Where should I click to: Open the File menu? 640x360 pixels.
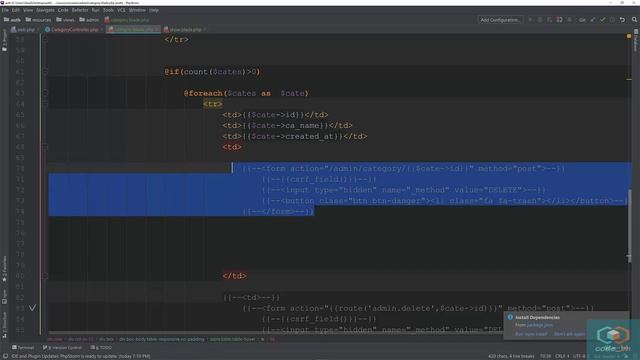point(5,10)
